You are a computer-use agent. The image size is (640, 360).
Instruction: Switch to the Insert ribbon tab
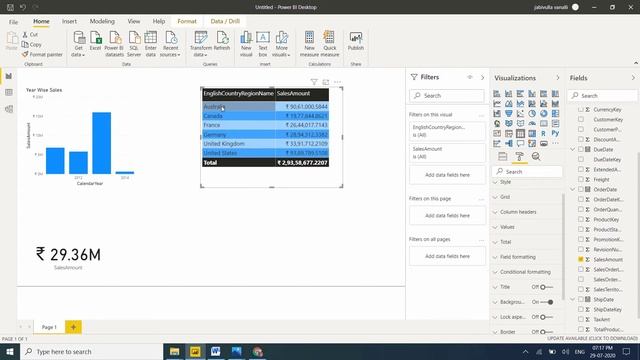point(69,21)
